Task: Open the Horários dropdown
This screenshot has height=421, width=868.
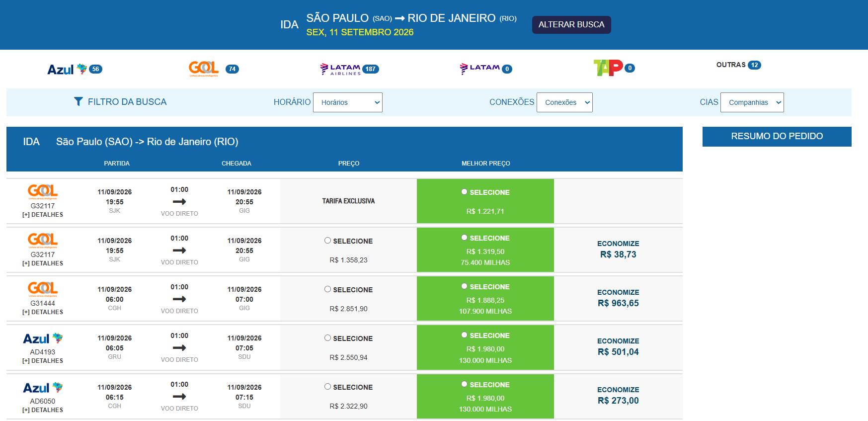Action: click(348, 102)
